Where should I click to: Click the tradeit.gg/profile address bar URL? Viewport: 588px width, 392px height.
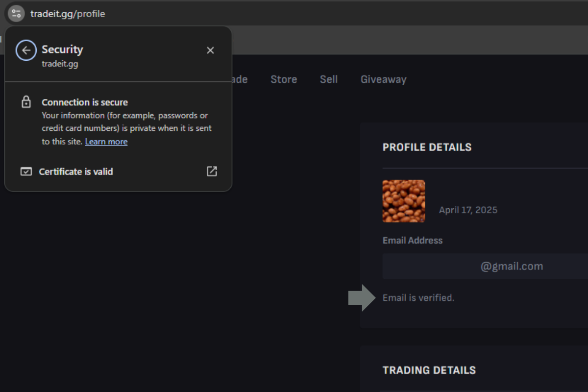pos(68,14)
